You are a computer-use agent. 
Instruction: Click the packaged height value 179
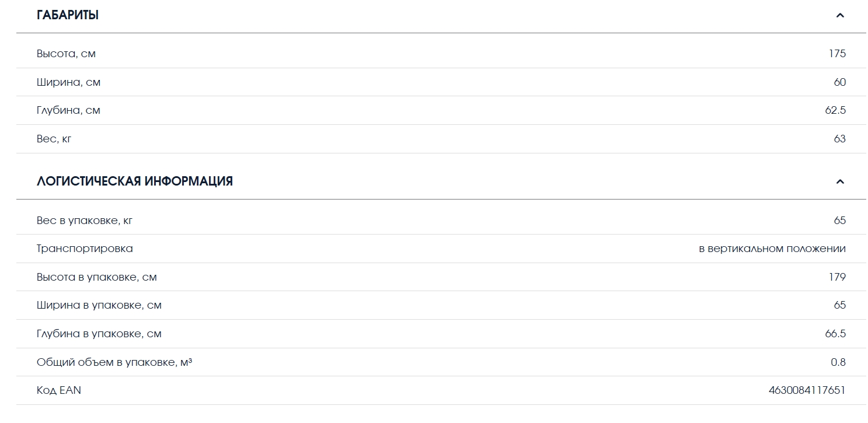pyautogui.click(x=837, y=277)
